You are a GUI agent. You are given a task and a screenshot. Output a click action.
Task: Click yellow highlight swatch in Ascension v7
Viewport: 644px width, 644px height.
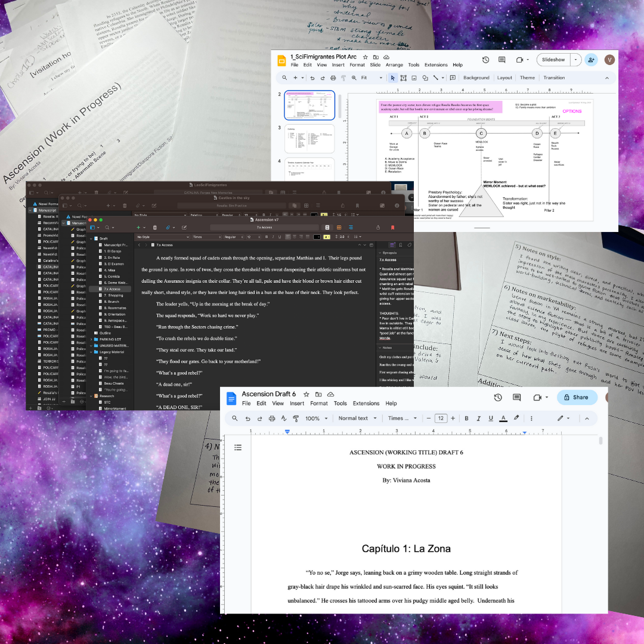(327, 237)
